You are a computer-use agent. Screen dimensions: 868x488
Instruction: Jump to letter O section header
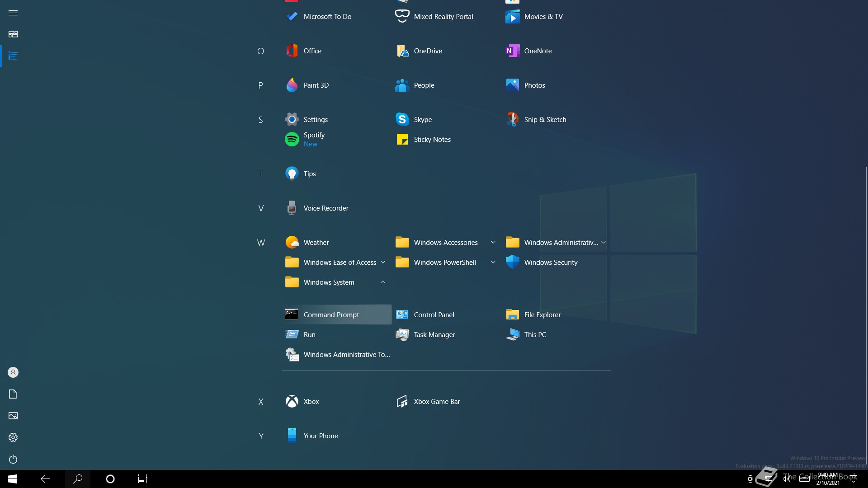(x=261, y=51)
